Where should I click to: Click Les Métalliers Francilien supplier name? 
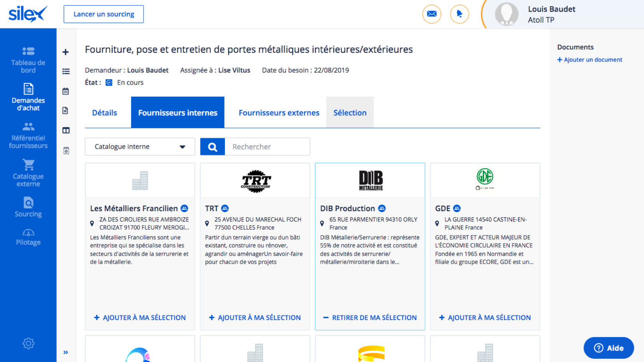(134, 208)
